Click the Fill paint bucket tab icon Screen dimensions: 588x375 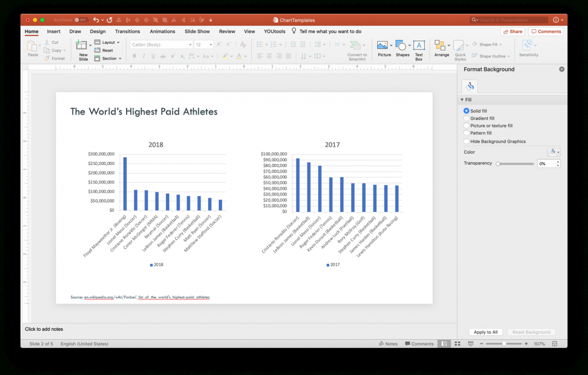point(470,86)
